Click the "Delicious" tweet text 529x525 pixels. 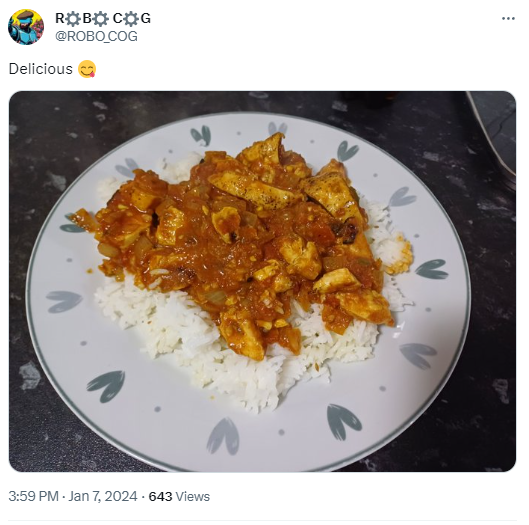tap(40, 69)
